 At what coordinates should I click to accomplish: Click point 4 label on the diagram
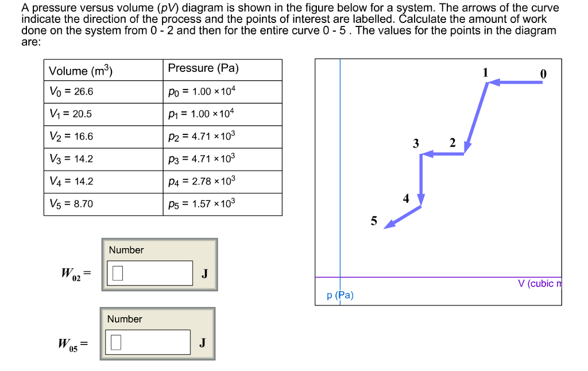pos(406,199)
